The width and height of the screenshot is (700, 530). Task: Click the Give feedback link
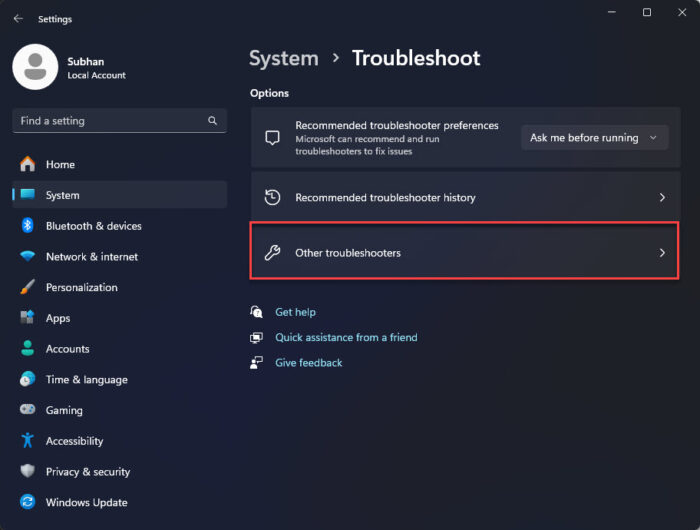(x=309, y=363)
